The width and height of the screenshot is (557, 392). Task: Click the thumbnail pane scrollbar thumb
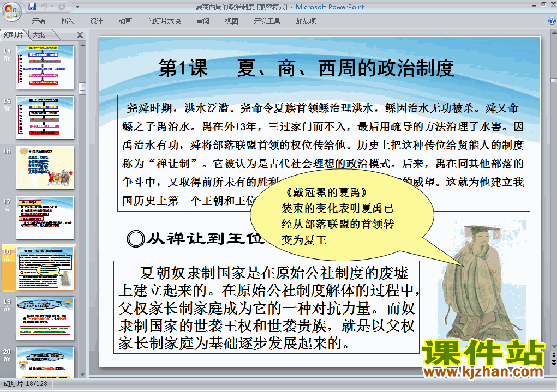coord(82,88)
